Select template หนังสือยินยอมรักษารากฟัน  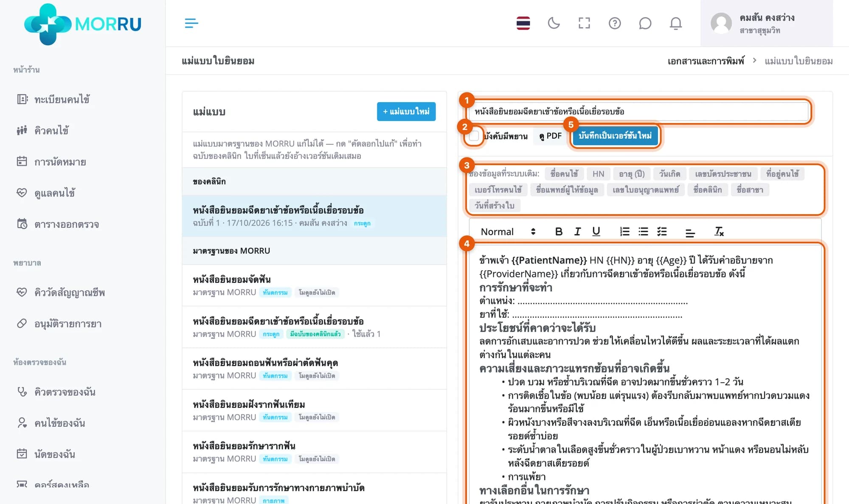pyautogui.click(x=314, y=452)
